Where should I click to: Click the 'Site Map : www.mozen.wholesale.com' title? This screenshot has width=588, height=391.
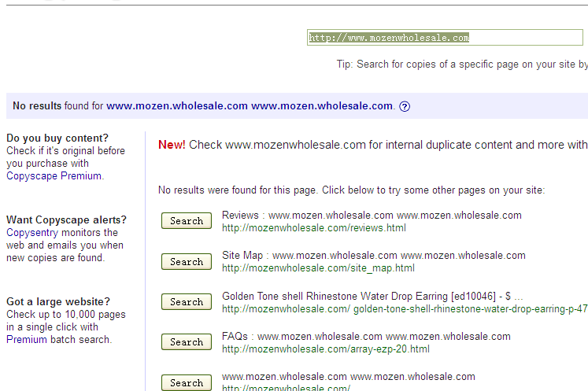(373, 256)
